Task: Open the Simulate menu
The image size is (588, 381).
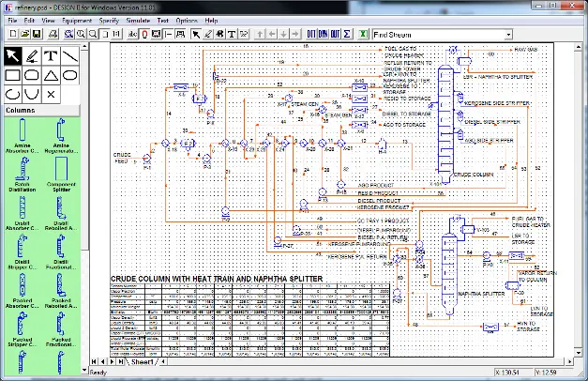Action: pyautogui.click(x=138, y=21)
